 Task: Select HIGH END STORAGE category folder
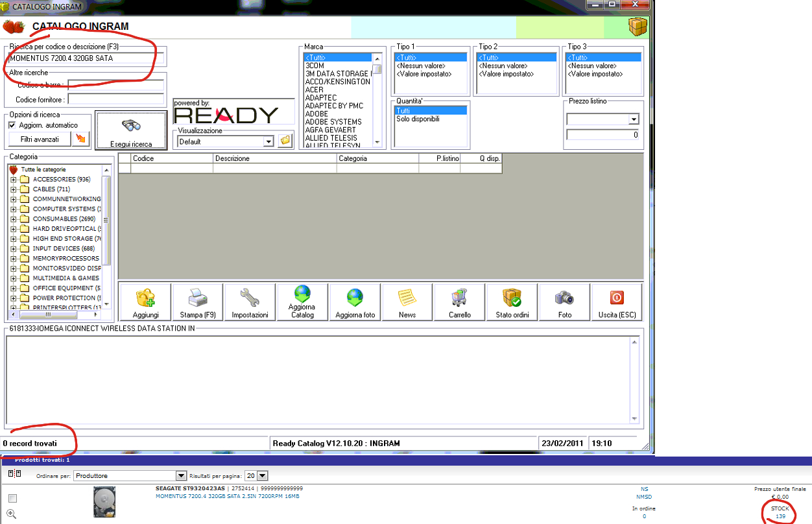coord(61,239)
